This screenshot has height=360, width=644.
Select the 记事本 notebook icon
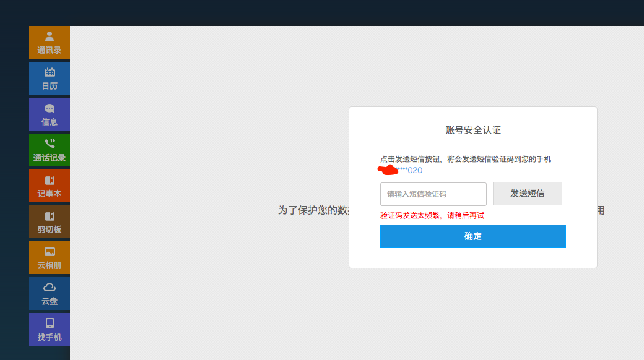tap(50, 179)
